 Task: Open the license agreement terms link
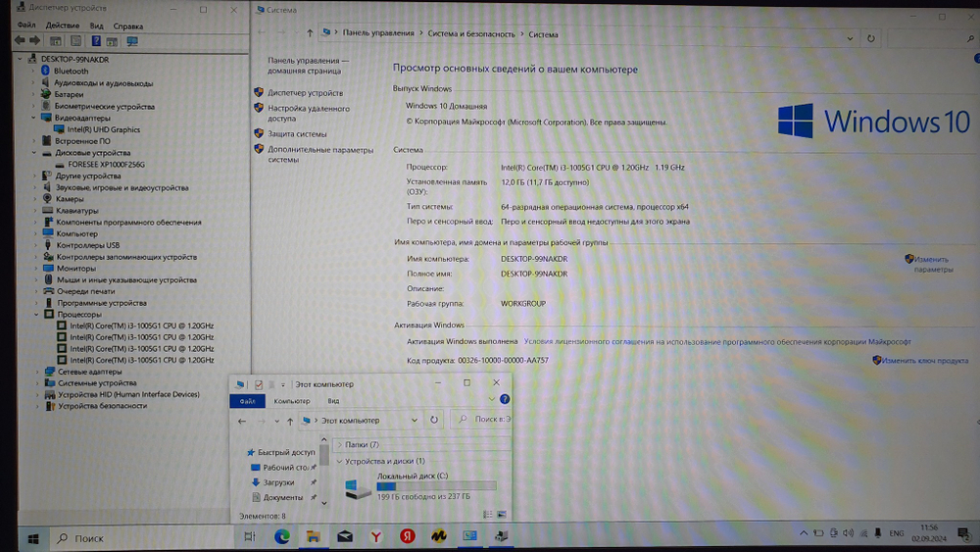pos(717,342)
